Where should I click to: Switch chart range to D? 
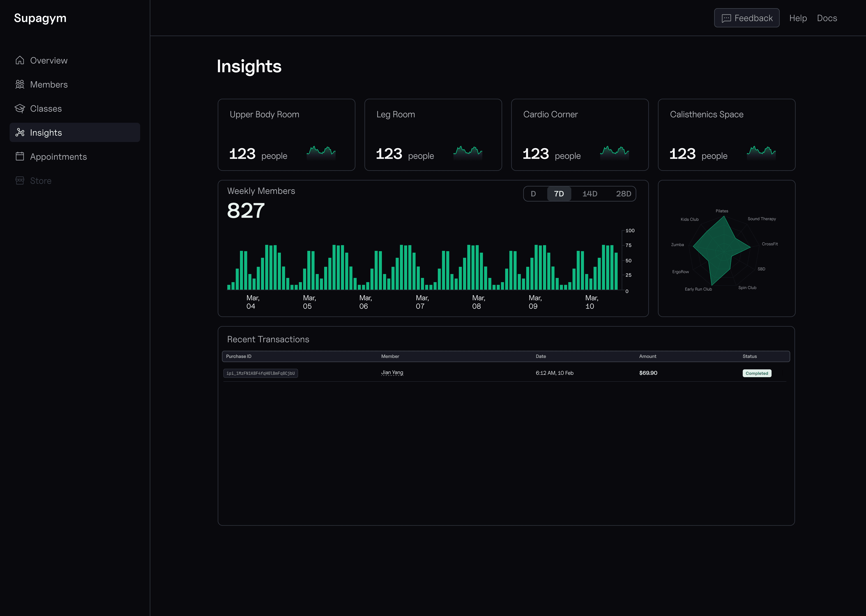click(x=533, y=194)
